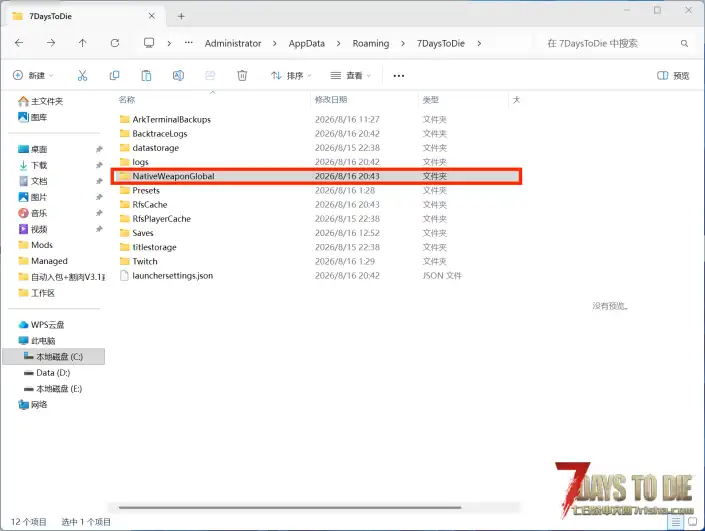The image size is (705, 531).
Task: Click the Share toolbar icon
Action: coord(210,76)
